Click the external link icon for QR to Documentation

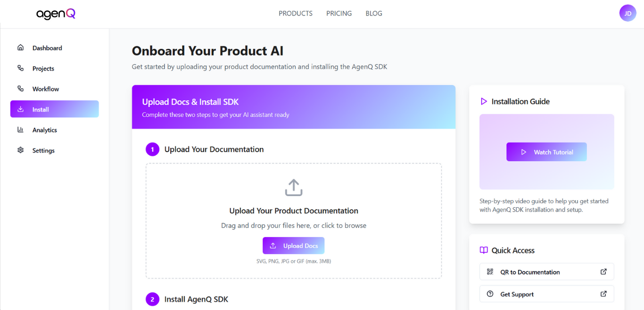(603, 272)
